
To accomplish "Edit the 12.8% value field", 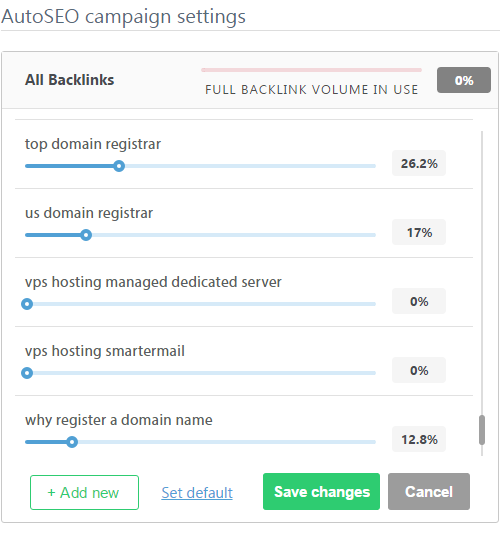I will click(x=419, y=439).
